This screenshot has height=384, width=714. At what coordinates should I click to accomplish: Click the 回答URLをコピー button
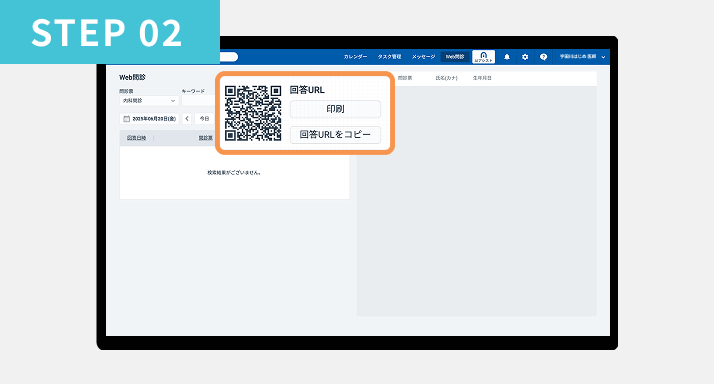(x=335, y=135)
